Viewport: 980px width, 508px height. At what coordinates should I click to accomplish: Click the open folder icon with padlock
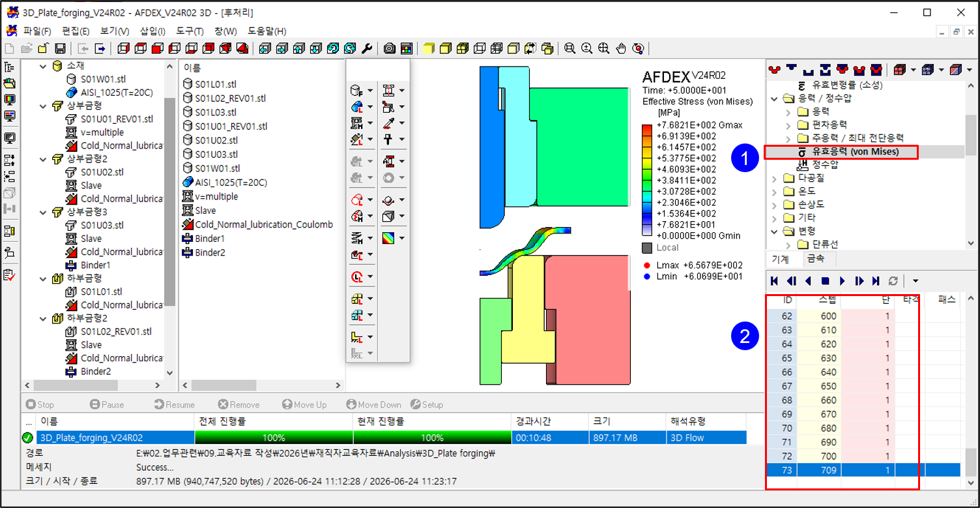(43, 48)
